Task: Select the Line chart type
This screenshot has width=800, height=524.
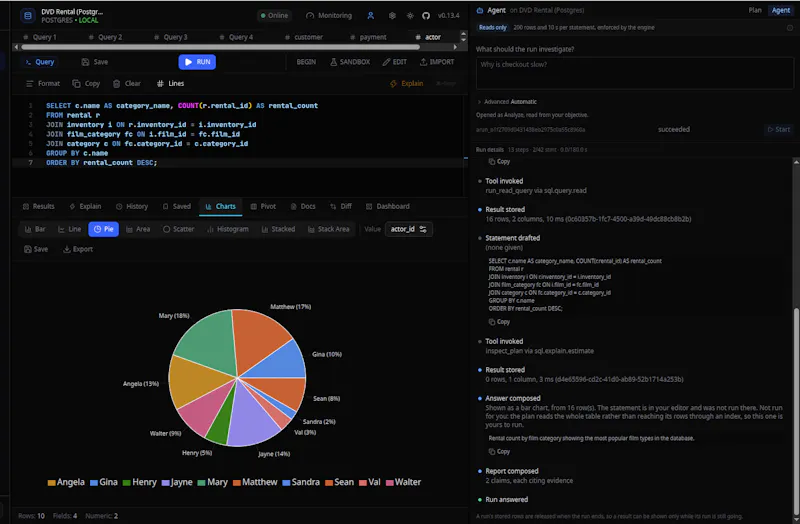Action: [69, 229]
